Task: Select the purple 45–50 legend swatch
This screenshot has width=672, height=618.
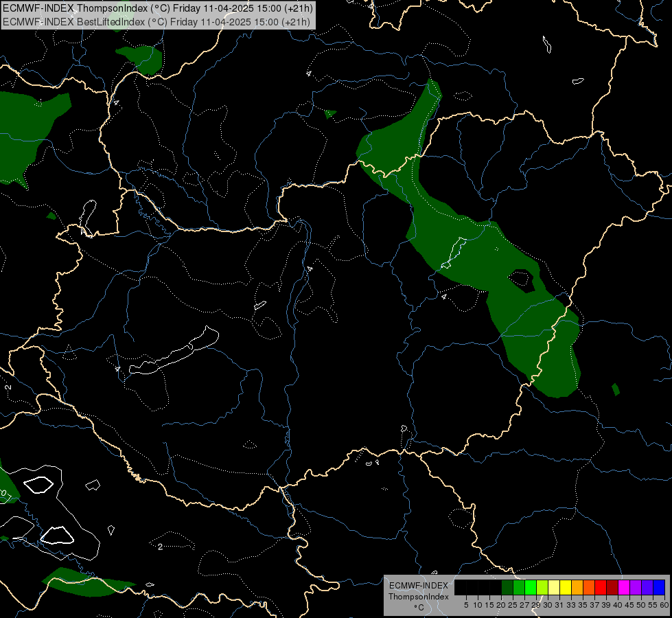Action: tap(636, 587)
